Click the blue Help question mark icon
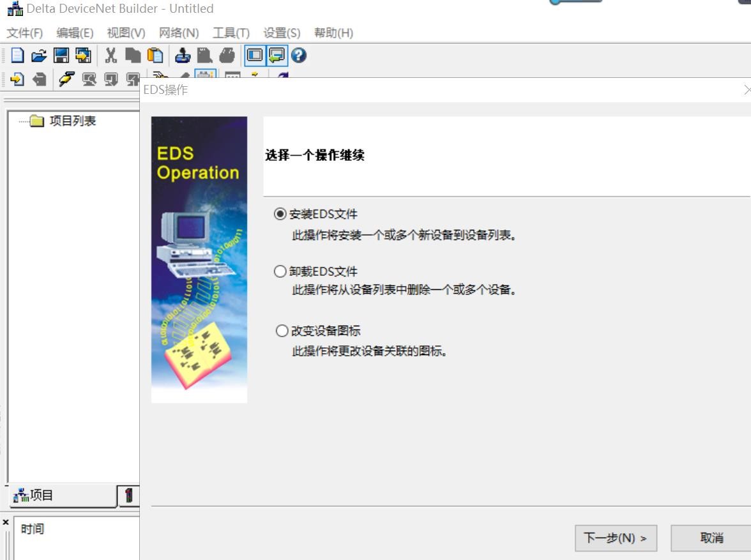The image size is (751, 560). 299,56
